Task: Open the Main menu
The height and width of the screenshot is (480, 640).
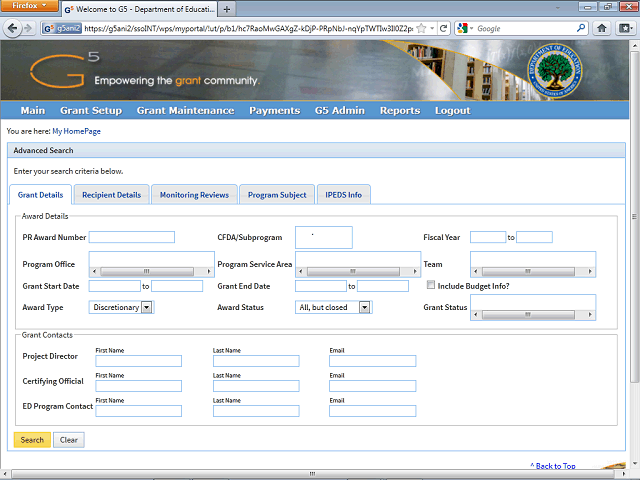Action: [x=33, y=111]
